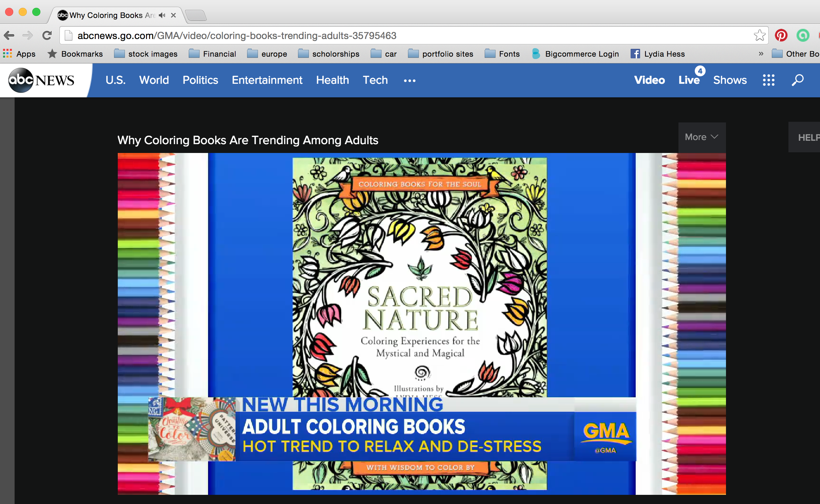820x504 pixels.
Task: Open the Bookmarks star folder
Action: [x=75, y=54]
